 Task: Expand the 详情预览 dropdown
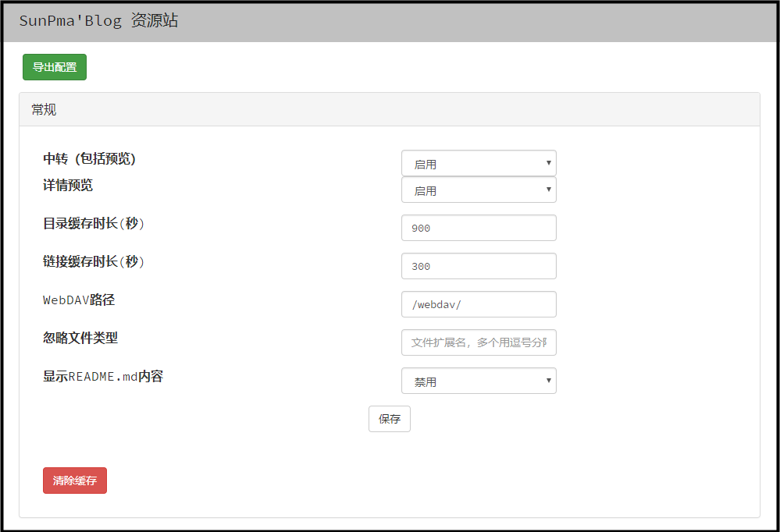(x=478, y=190)
